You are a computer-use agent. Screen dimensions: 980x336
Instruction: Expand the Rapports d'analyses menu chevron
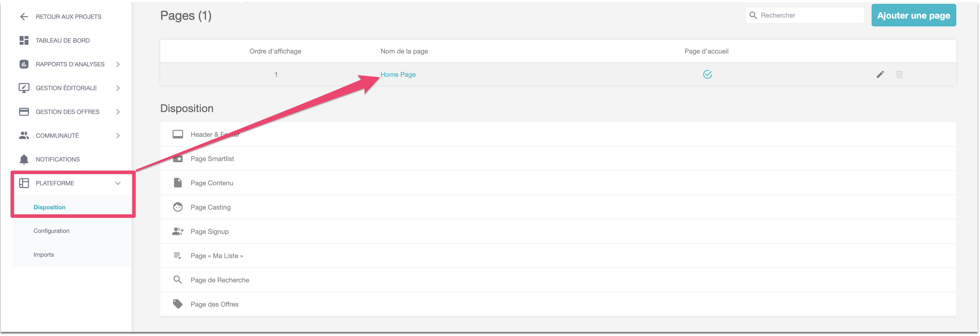(x=118, y=64)
